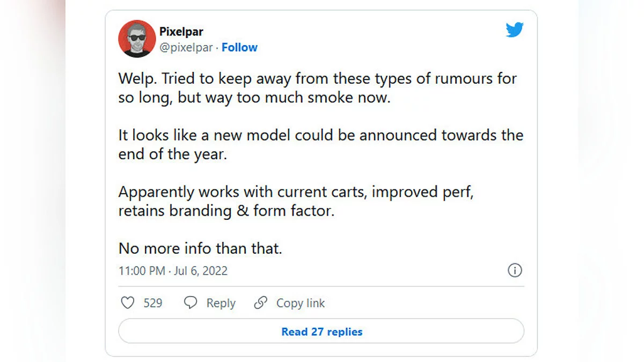644x362 pixels.
Task: Click the 529 likes count
Action: pyautogui.click(x=153, y=303)
